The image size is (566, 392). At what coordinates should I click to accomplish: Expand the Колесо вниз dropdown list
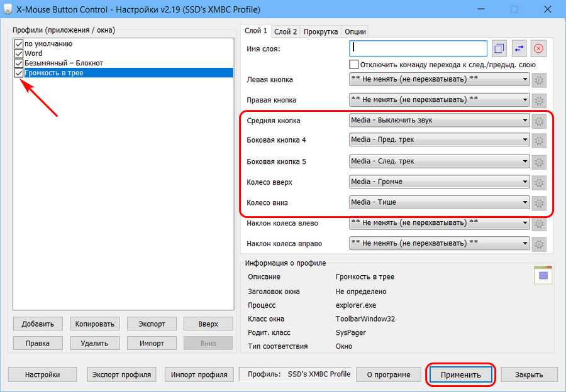(524, 202)
